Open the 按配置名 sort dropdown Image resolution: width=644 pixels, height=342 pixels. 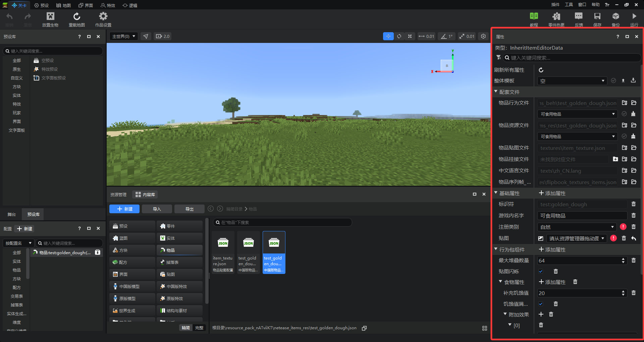19,243
